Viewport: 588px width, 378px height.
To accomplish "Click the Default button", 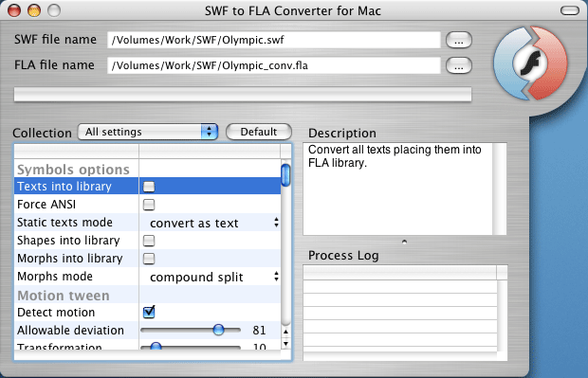I will click(x=259, y=132).
